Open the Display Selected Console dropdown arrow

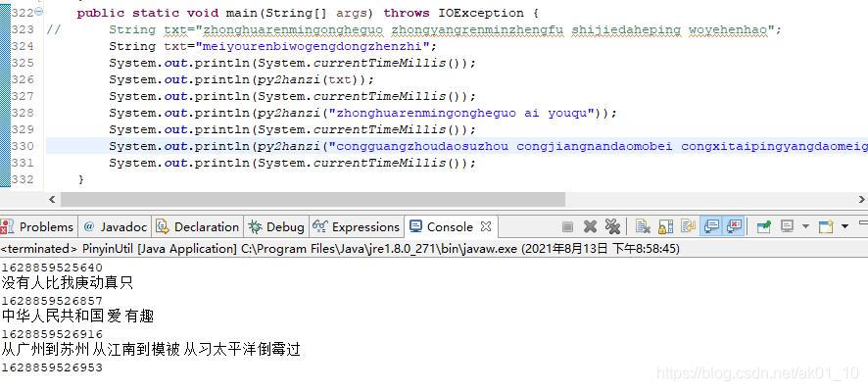click(x=805, y=226)
